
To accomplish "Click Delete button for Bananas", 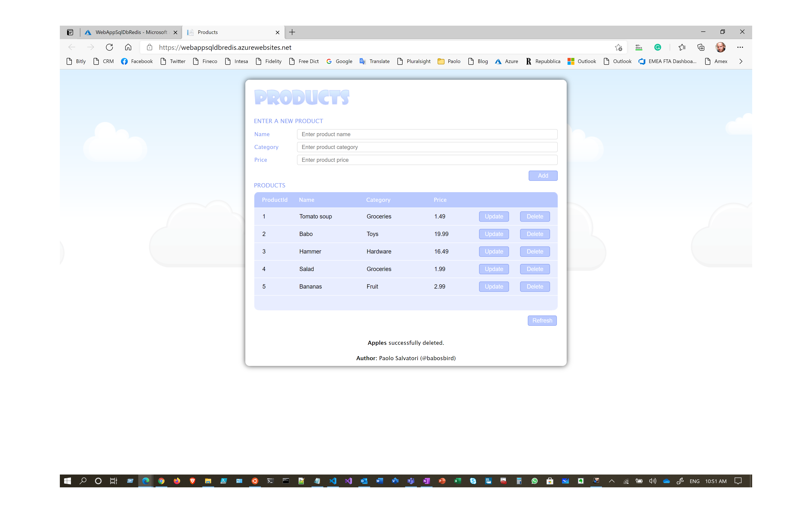I will 534,287.
